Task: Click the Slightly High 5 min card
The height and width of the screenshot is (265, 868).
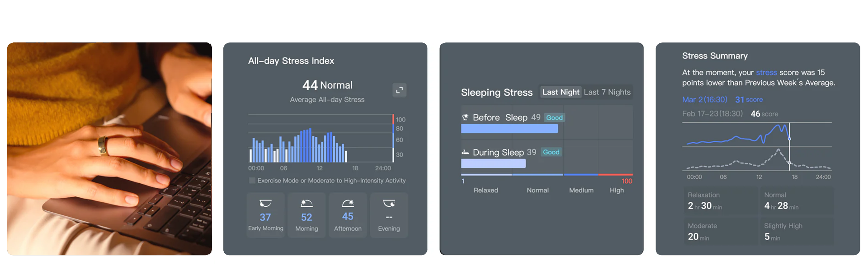Action: (797, 232)
